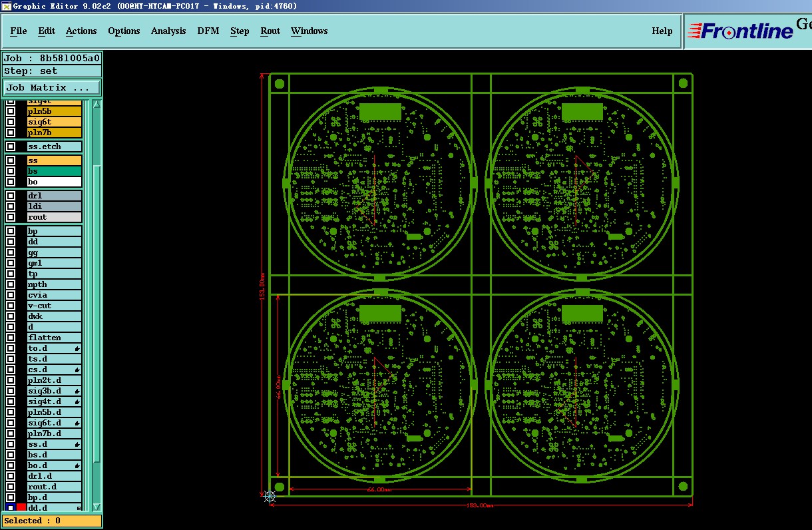This screenshot has width=812, height=530.
Task: Select the ldi layer name
Action: [x=55, y=206]
